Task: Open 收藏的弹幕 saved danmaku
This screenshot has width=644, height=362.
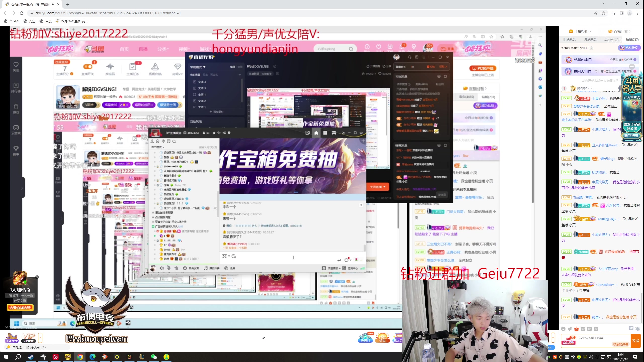Action: (620, 344)
